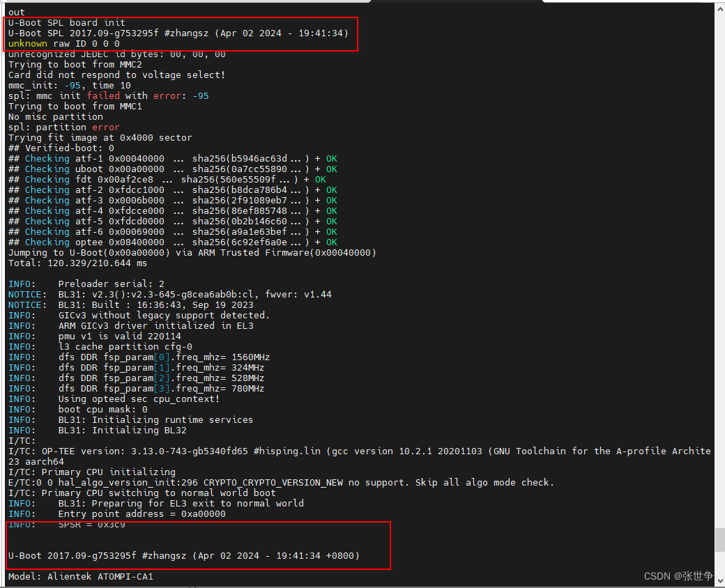This screenshot has height=588, width=725.
Task: Click the 'spl: mmc init failed' error line
Action: click(x=105, y=95)
